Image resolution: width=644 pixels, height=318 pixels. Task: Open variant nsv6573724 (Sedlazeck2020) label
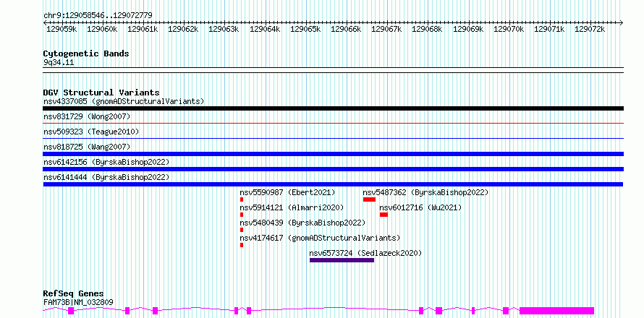pos(365,253)
